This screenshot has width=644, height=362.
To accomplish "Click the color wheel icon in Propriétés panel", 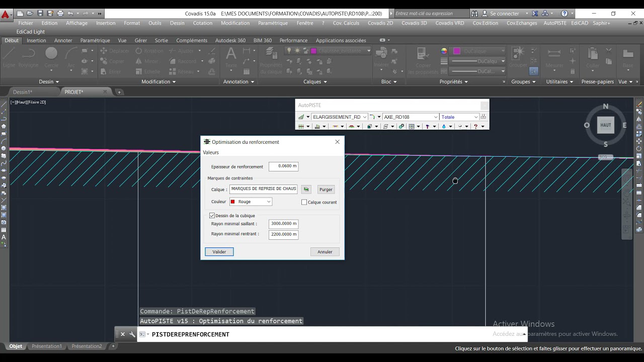I will click(444, 51).
